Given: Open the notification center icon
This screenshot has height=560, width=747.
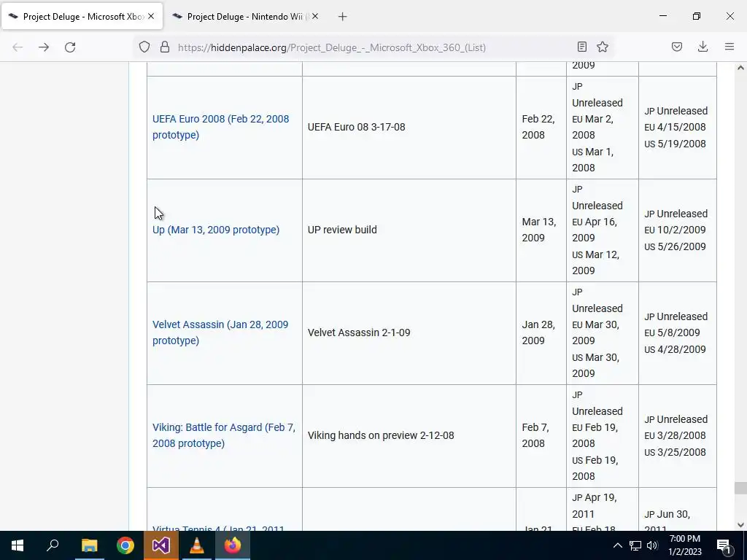Looking at the screenshot, I should point(724,545).
